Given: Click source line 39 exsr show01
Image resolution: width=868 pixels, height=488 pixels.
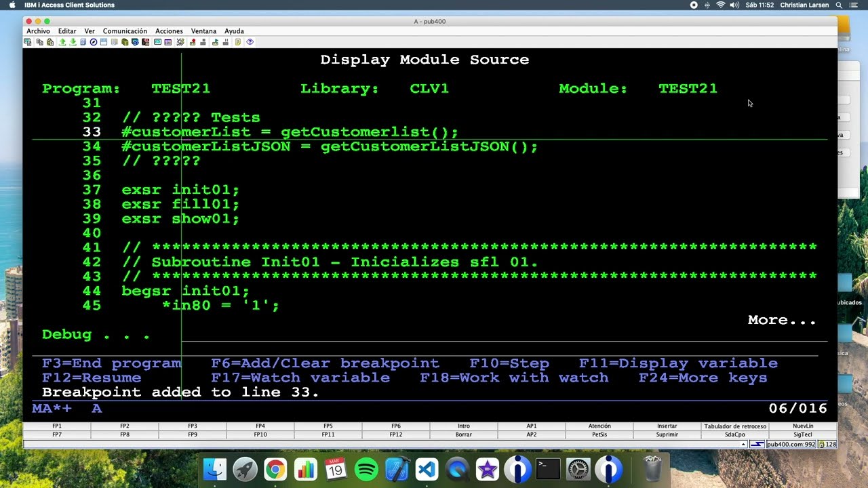Looking at the screenshot, I should coord(180,219).
